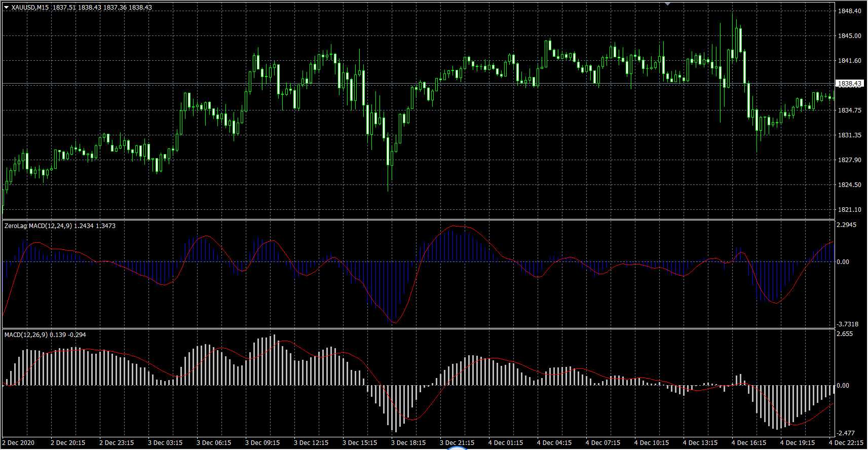Click the -2.477 MACD scale value

pyautogui.click(x=846, y=433)
